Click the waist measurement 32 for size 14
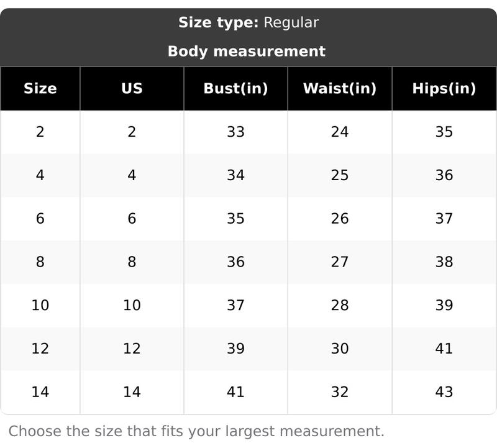Image resolution: width=497 pixels, height=448 pixels. click(x=340, y=392)
